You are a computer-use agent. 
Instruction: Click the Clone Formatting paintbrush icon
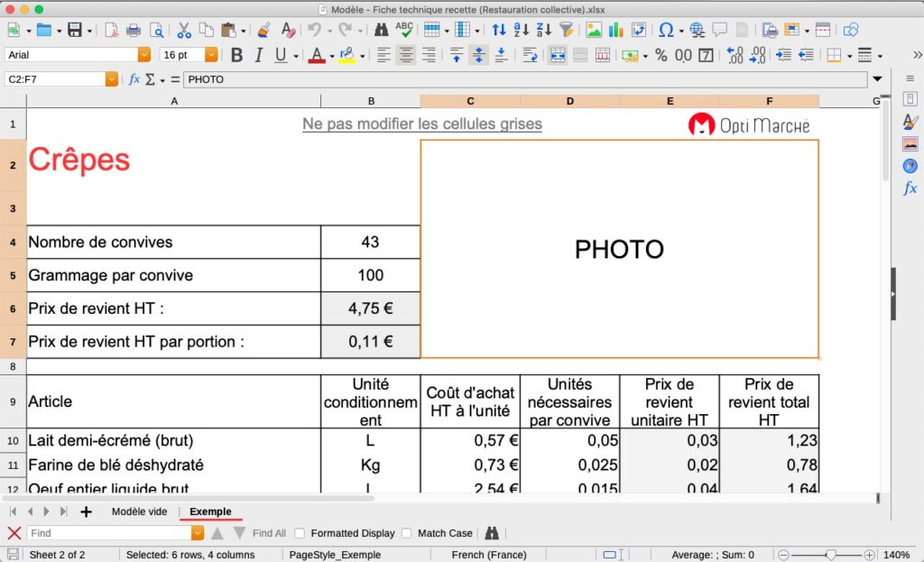pos(263,30)
